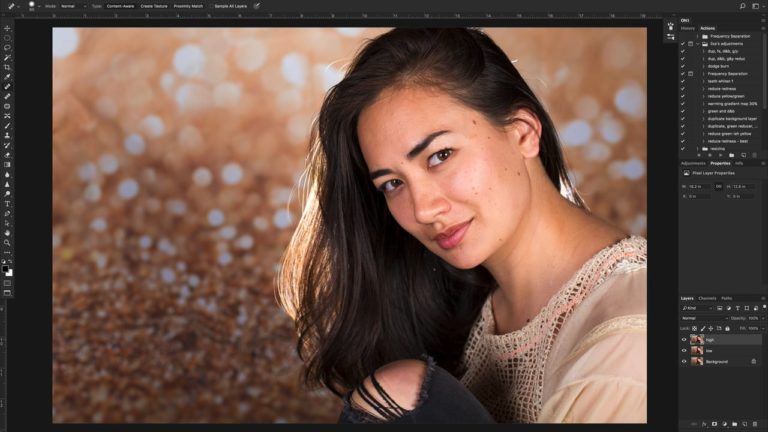
Task: Toggle checkmark for reduce yellow/green action
Action: pyautogui.click(x=683, y=96)
